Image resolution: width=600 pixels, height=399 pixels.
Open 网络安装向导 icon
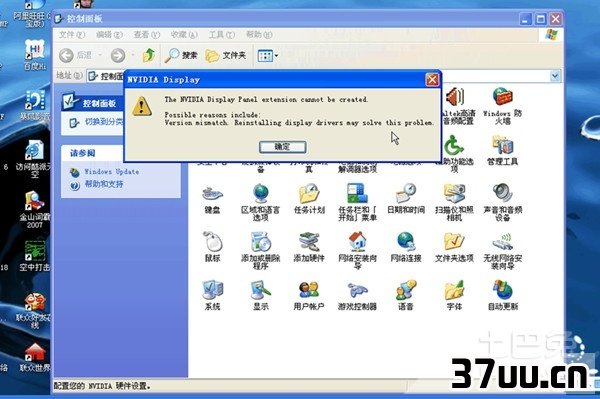(x=357, y=250)
